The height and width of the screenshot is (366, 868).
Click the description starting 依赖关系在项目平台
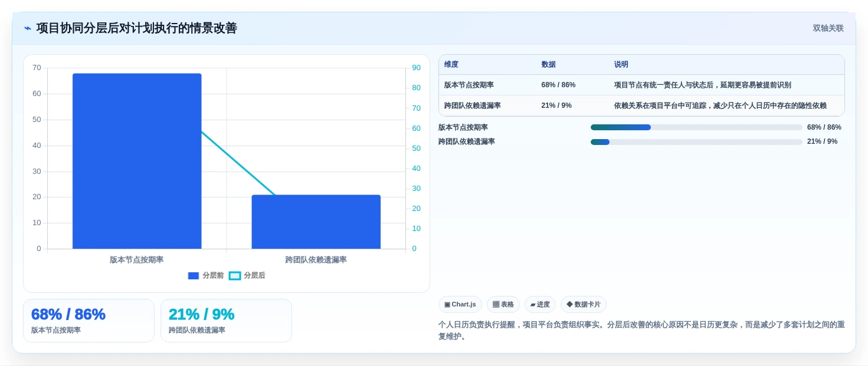tap(720, 105)
